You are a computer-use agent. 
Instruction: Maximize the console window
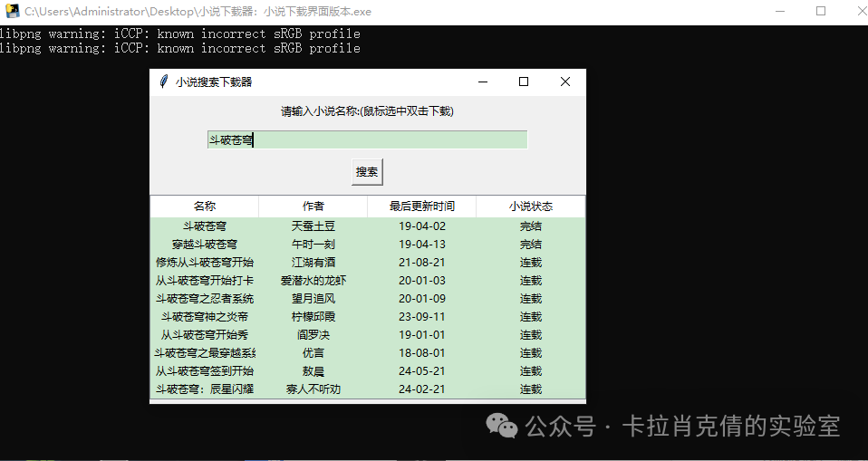821,11
